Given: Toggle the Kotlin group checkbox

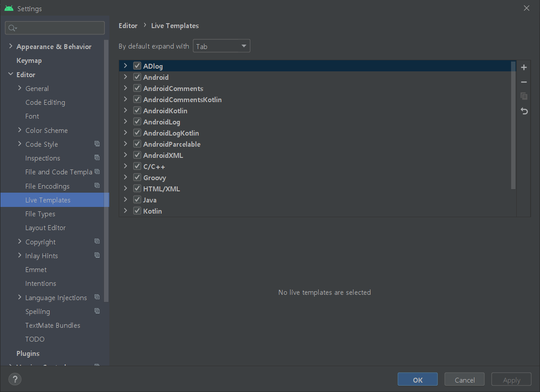Looking at the screenshot, I should coord(137,211).
